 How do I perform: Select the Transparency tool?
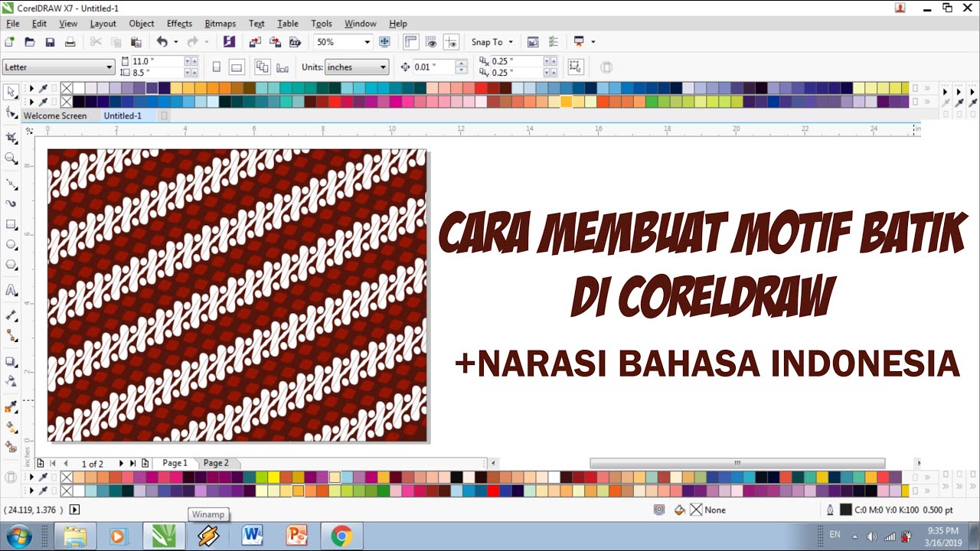(x=11, y=381)
